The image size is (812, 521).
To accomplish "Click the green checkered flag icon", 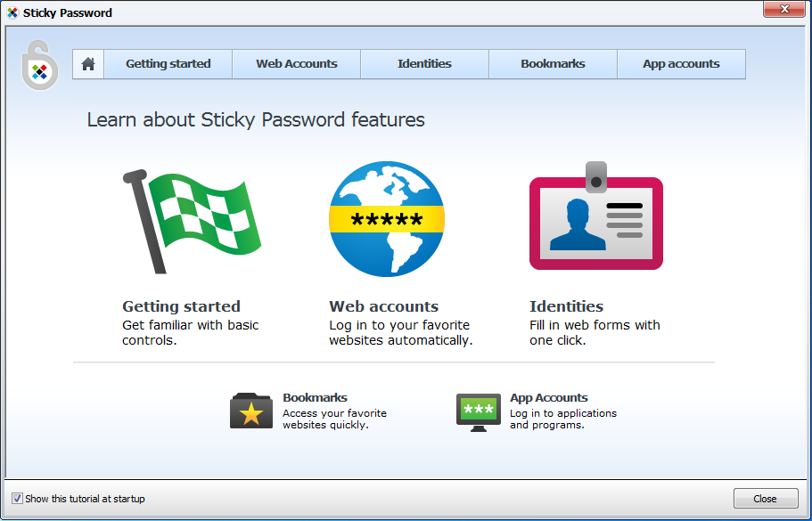I will coord(192,221).
